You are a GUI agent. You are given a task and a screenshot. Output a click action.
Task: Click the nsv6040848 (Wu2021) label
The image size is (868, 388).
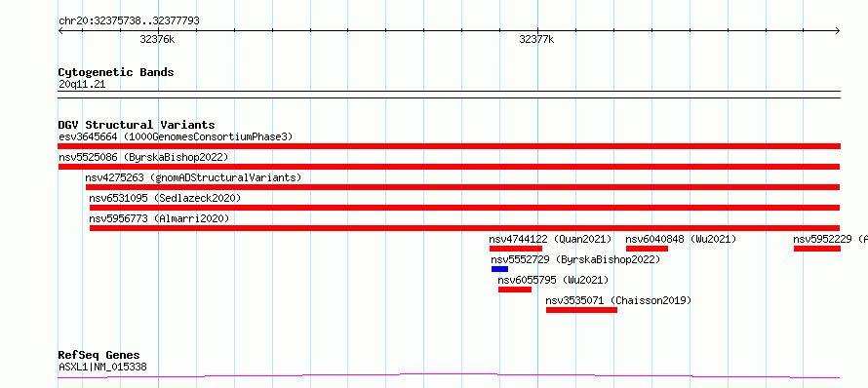(x=681, y=239)
